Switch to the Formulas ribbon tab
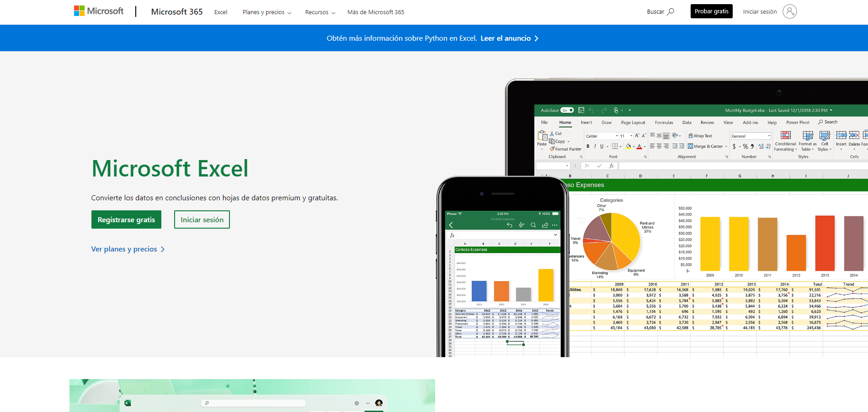This screenshot has height=412, width=868. pyautogui.click(x=664, y=123)
